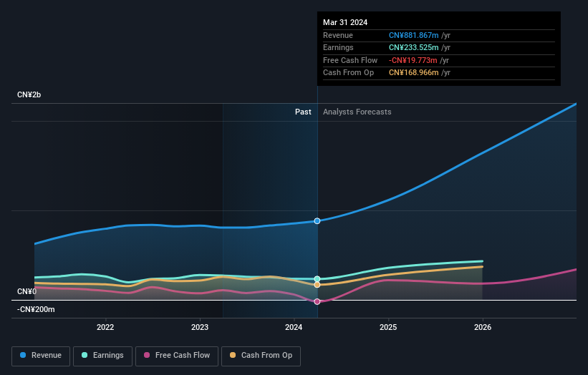Click the Revenue row label in tooltip
Screen dimensions: 588x375
338,35
